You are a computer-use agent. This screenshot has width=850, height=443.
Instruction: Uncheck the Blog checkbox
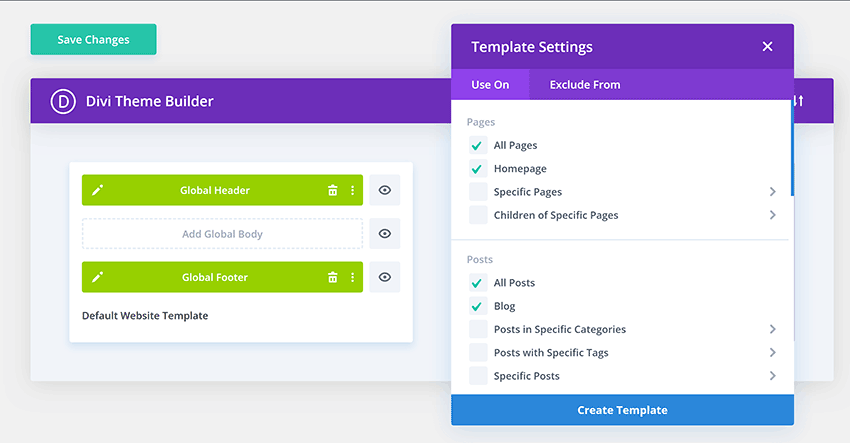coord(478,306)
